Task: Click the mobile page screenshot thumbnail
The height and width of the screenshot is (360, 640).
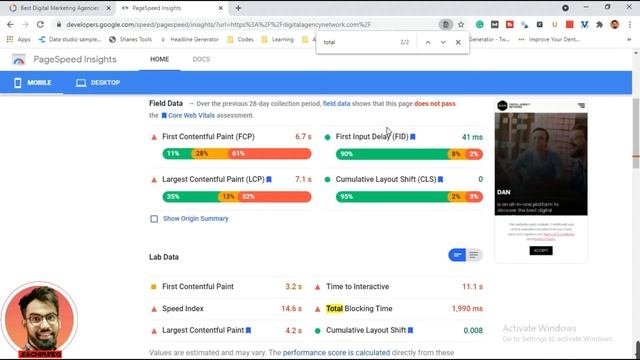Action: click(x=541, y=181)
